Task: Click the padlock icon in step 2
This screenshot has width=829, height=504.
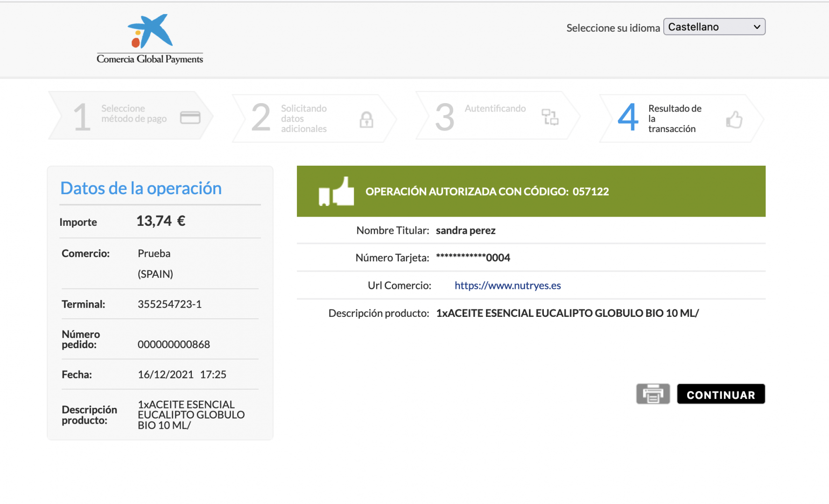Action: (x=366, y=119)
